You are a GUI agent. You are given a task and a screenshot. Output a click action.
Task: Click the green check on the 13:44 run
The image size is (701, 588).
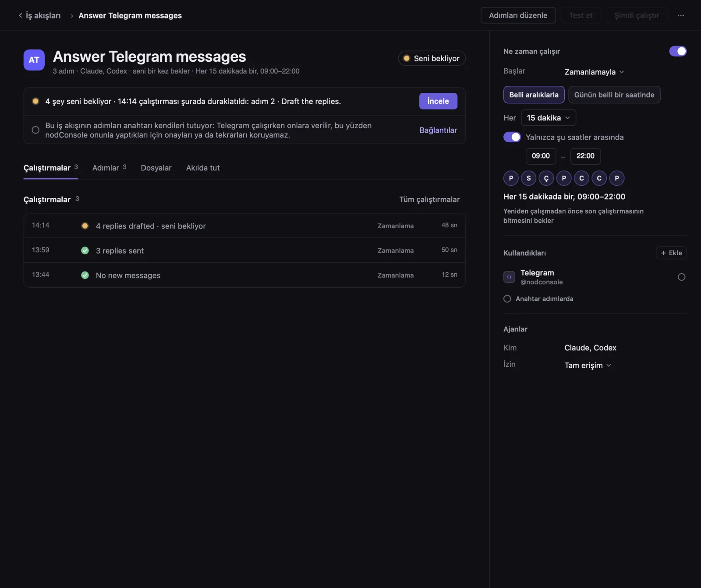pos(85,275)
